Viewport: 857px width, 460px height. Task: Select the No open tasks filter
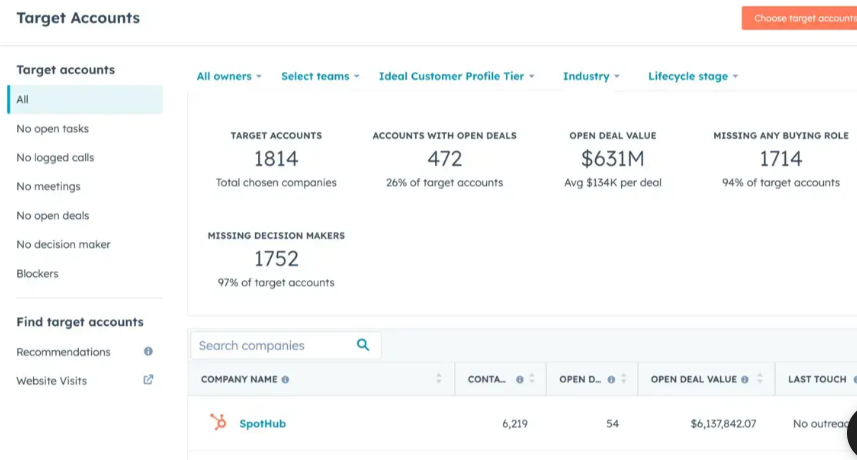tap(52, 129)
